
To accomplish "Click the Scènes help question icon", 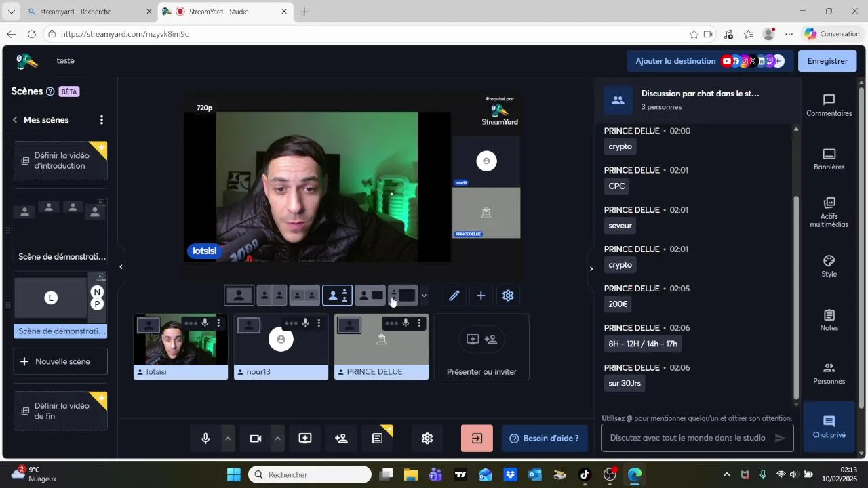I will coord(50,91).
